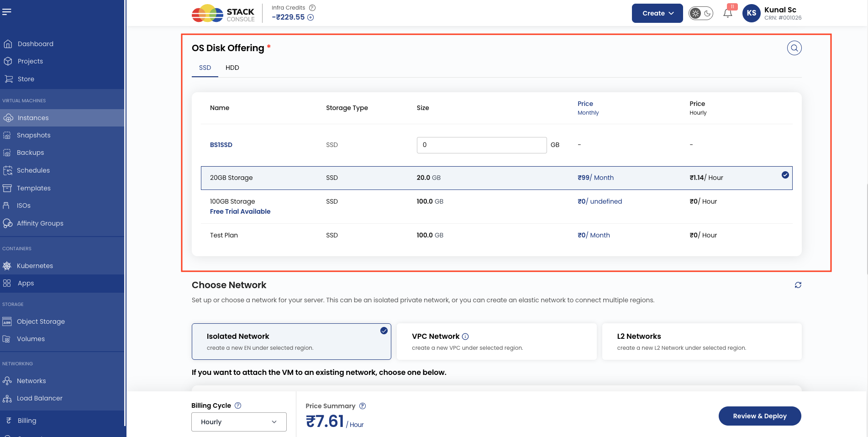Open the Hourly billing cycle dropdown
The width and height of the screenshot is (868, 437).
(x=239, y=422)
